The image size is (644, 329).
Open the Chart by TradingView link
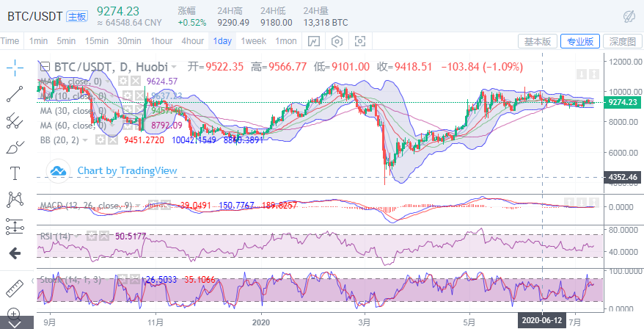click(x=128, y=170)
